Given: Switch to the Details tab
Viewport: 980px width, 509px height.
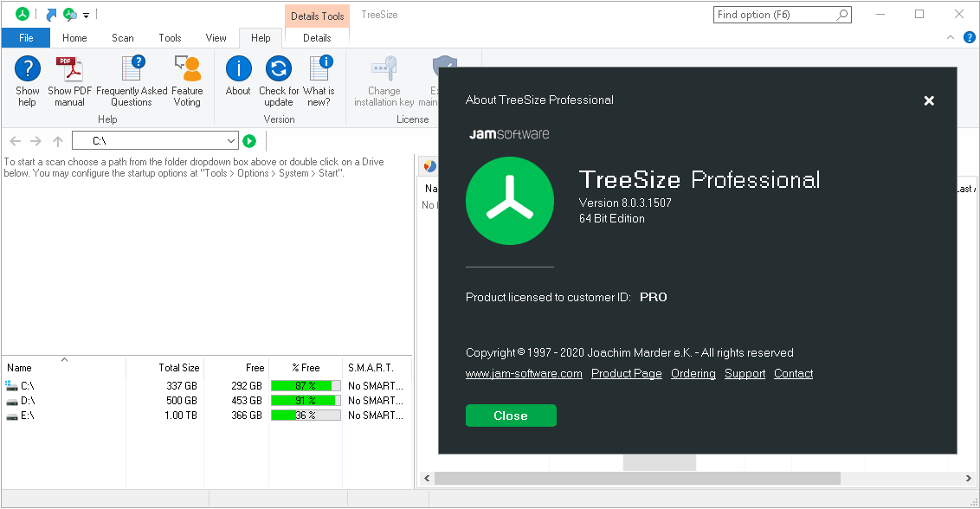Looking at the screenshot, I should coord(317,37).
